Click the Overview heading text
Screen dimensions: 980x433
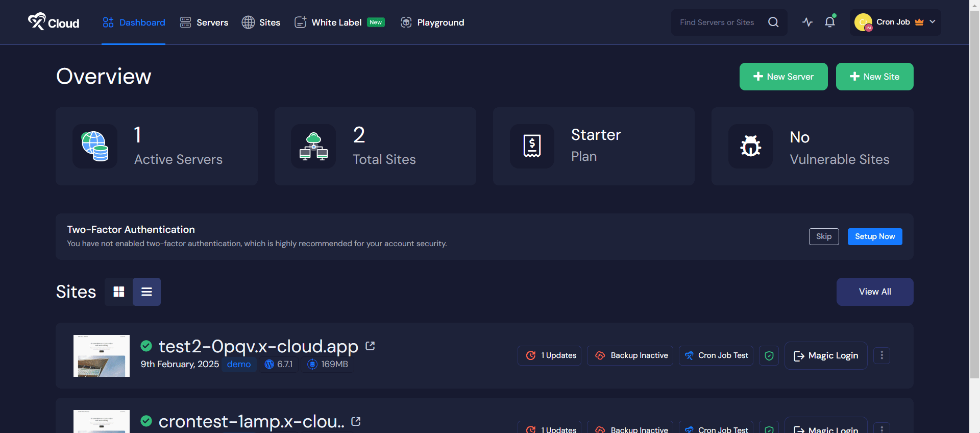(104, 76)
